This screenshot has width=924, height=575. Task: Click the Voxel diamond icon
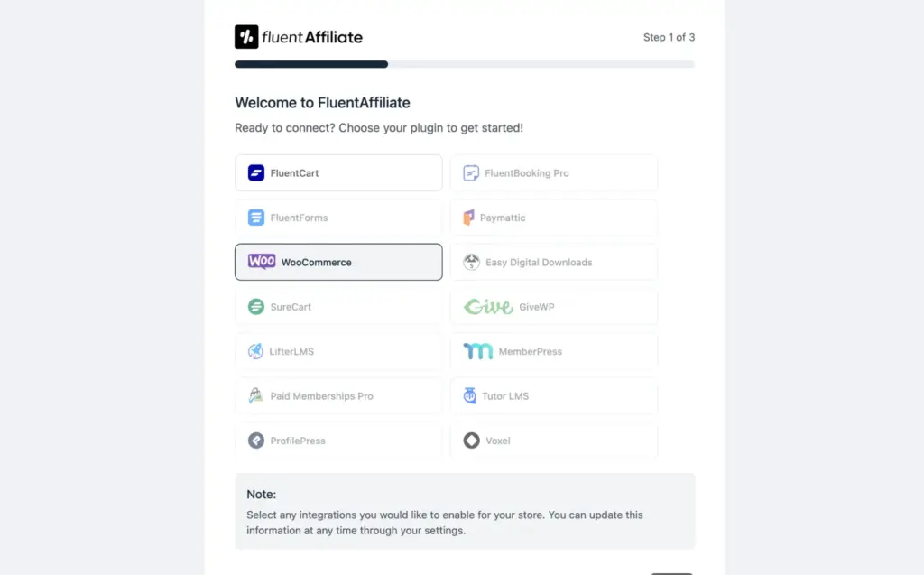point(471,441)
